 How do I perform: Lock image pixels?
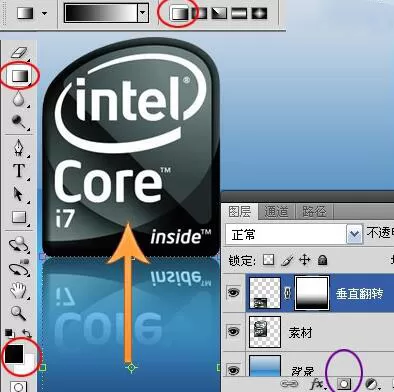(x=287, y=260)
